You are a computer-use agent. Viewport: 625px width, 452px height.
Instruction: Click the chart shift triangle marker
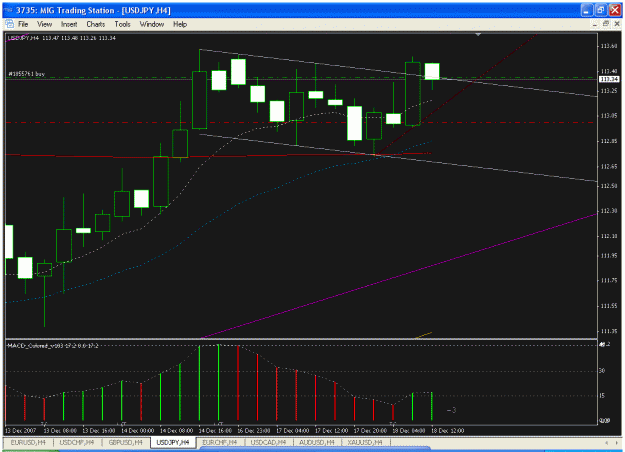coord(478,35)
